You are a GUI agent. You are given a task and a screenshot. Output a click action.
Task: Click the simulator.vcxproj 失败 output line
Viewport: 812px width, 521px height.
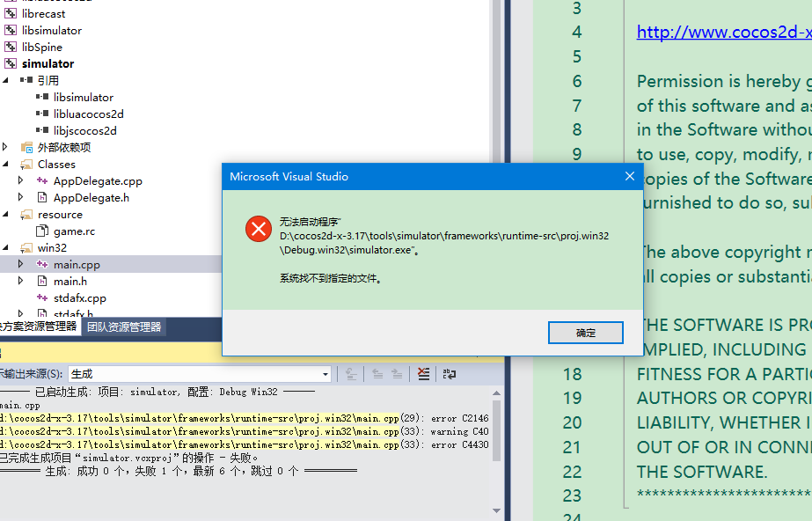pyautogui.click(x=128, y=458)
